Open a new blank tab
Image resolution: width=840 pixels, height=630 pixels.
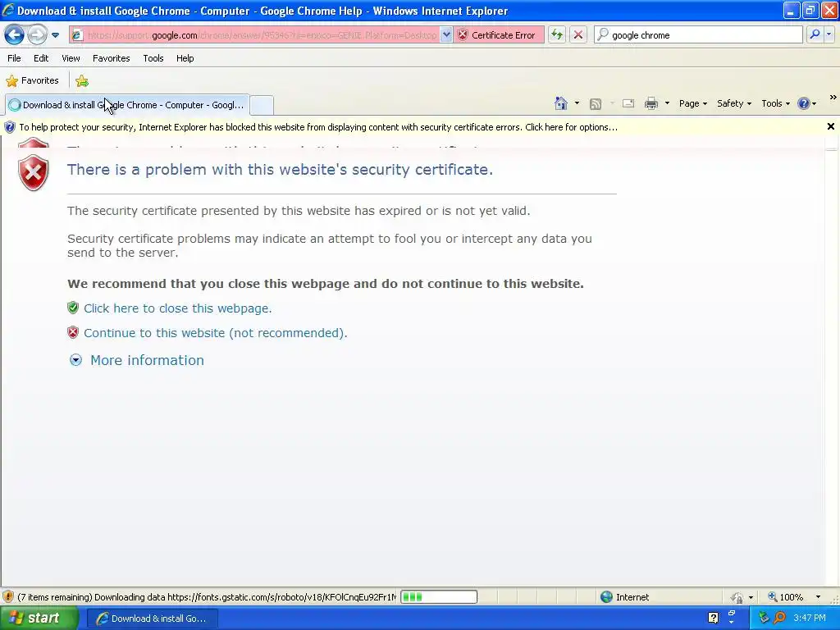point(262,105)
